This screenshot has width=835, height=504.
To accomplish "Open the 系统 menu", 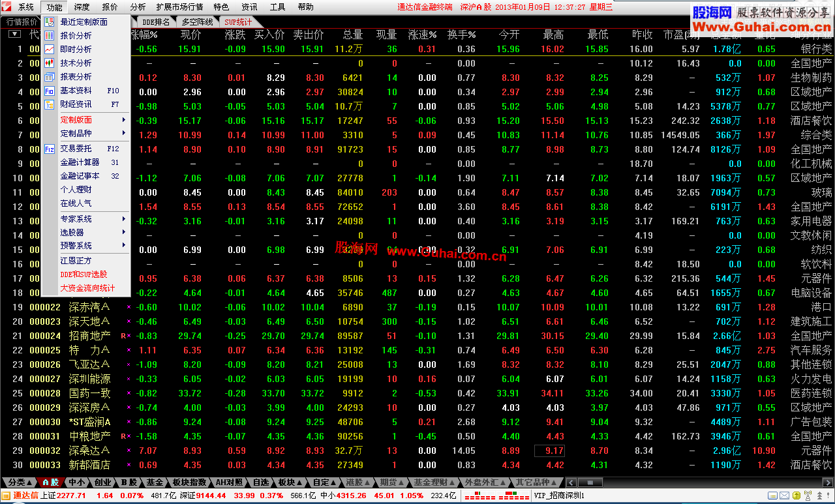I will pyautogui.click(x=26, y=7).
